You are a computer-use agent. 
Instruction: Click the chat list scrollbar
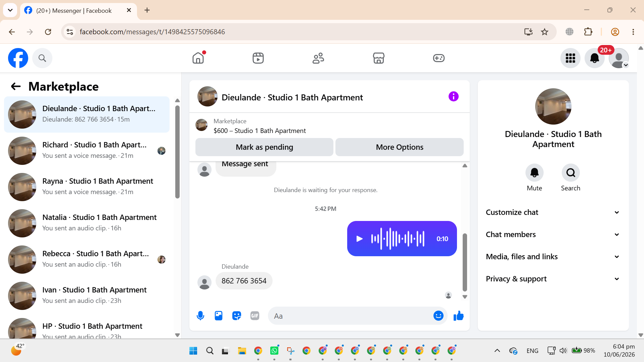coord(177,152)
